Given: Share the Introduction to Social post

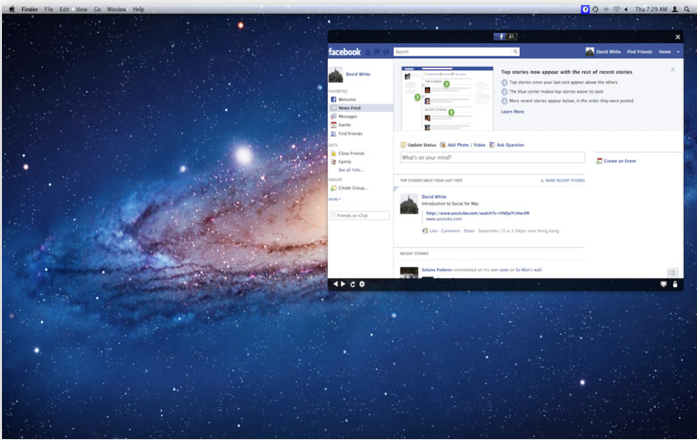Looking at the screenshot, I should click(x=469, y=231).
